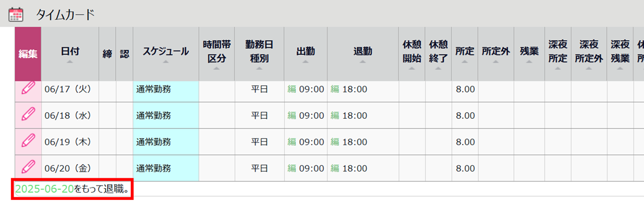Click the 編 mark beside 06/17 clock-in time
644x207 pixels.
coord(292,90)
